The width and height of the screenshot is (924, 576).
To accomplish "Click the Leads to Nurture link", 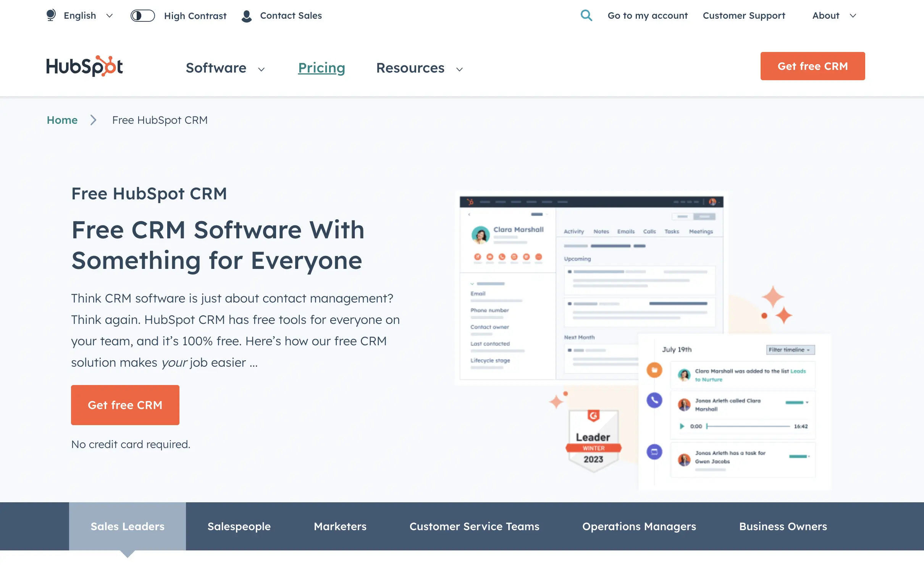I will pos(750,375).
